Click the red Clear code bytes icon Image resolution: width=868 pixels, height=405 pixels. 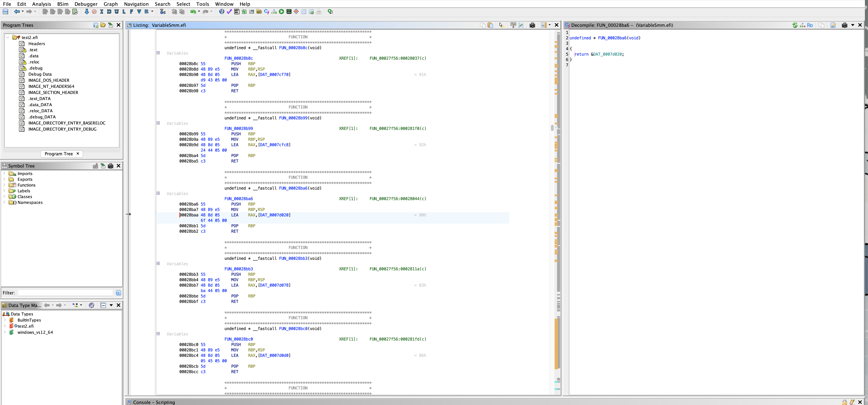(x=94, y=12)
